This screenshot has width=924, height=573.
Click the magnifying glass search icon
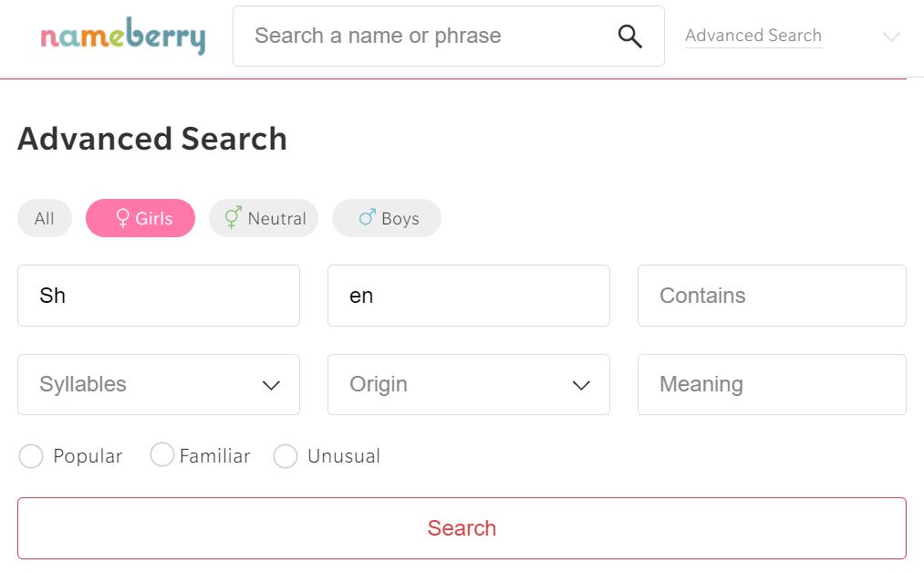[630, 36]
